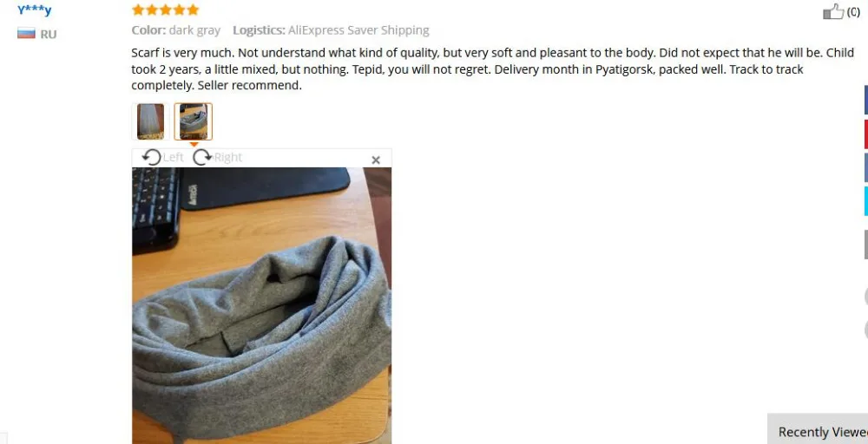This screenshot has height=444, width=868.
Task: Click the lower round gray side button
Action: pyautogui.click(x=865, y=330)
